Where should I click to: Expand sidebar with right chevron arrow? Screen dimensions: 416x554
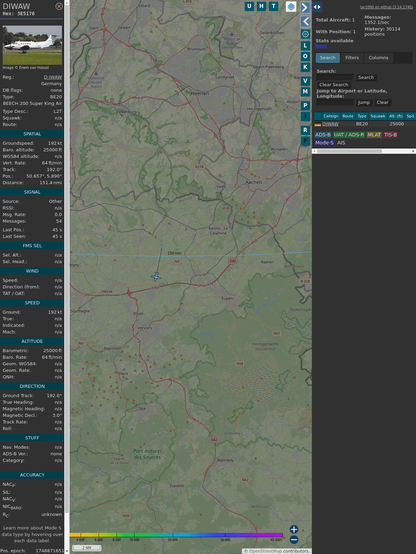305,7
